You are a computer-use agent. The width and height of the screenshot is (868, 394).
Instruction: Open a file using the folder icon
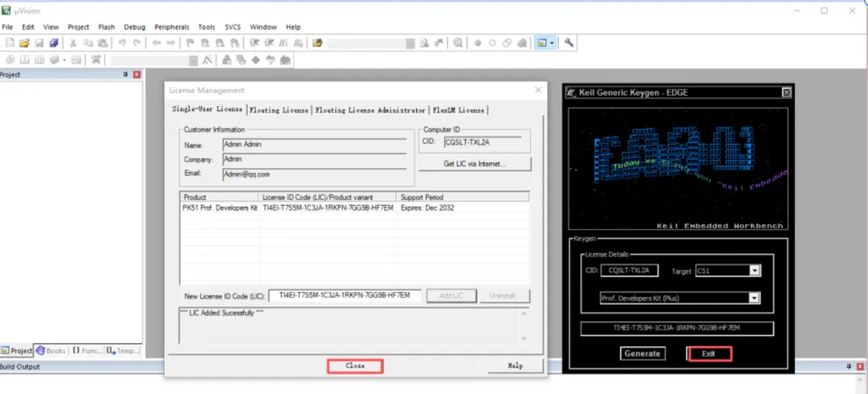point(24,43)
